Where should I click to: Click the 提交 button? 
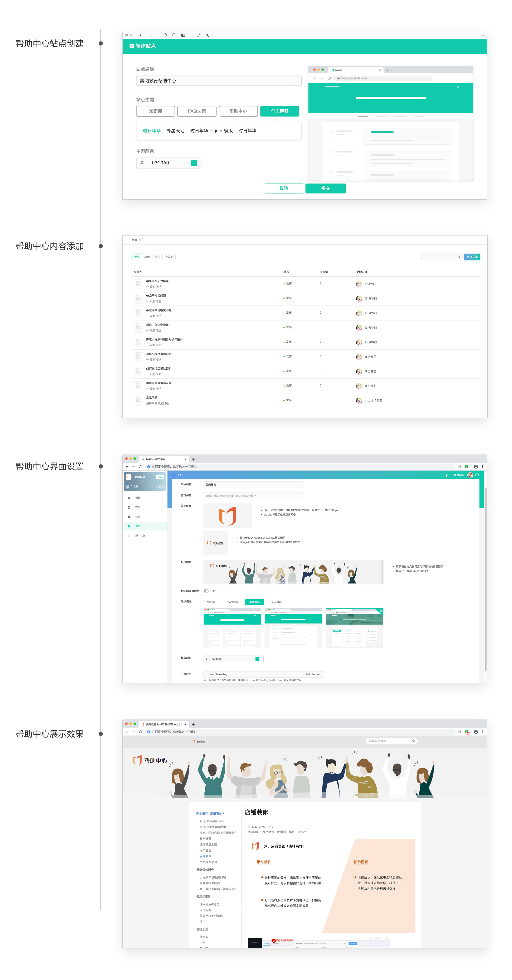coord(325,188)
